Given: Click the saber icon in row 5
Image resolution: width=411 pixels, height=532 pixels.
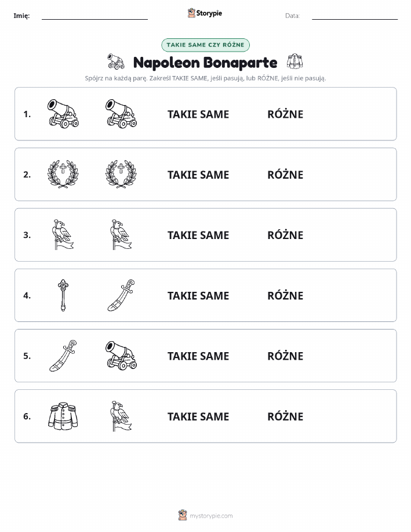Looking at the screenshot, I should (x=63, y=356).
